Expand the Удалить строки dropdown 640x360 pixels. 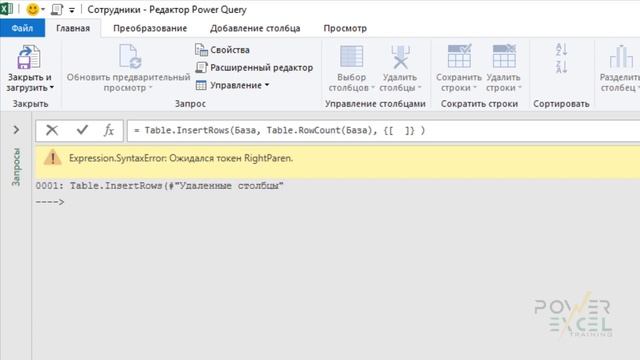pos(519,88)
